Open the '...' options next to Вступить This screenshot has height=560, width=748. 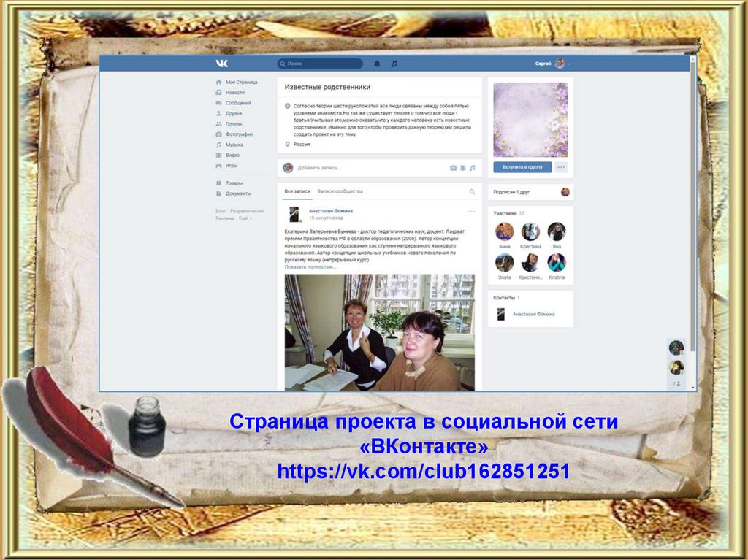coord(561,167)
